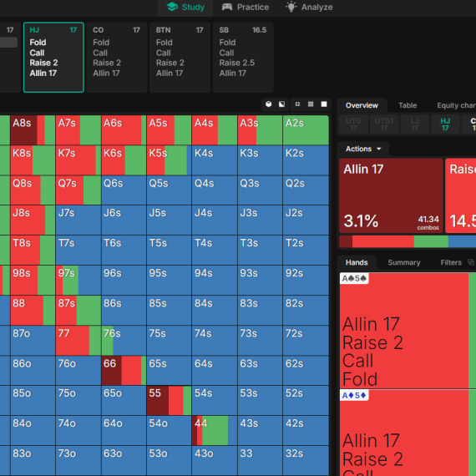Open the Practice section
Viewport: 476px width, 476px height.
point(246,7)
